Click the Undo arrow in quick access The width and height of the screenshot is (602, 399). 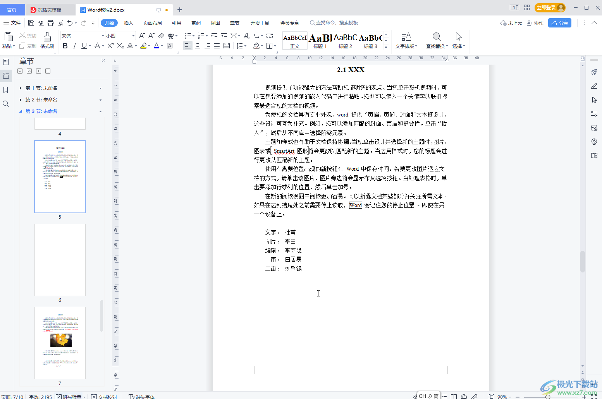(70, 23)
